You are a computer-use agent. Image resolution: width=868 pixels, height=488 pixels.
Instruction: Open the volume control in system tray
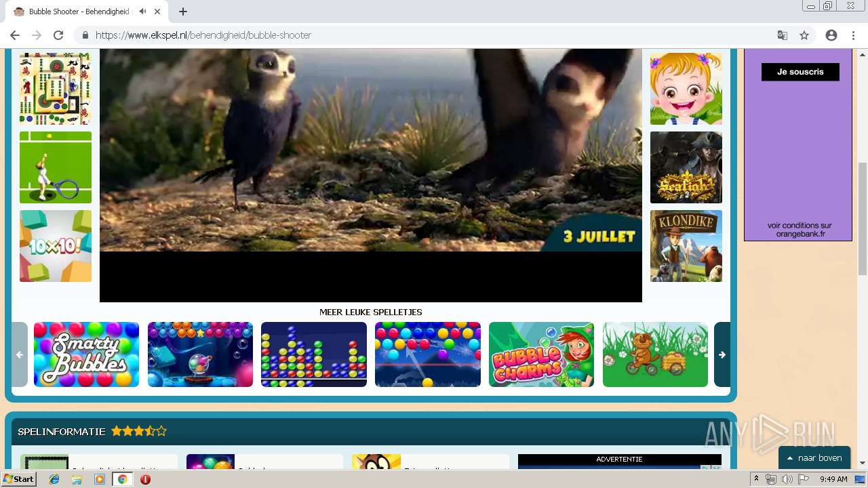[787, 479]
